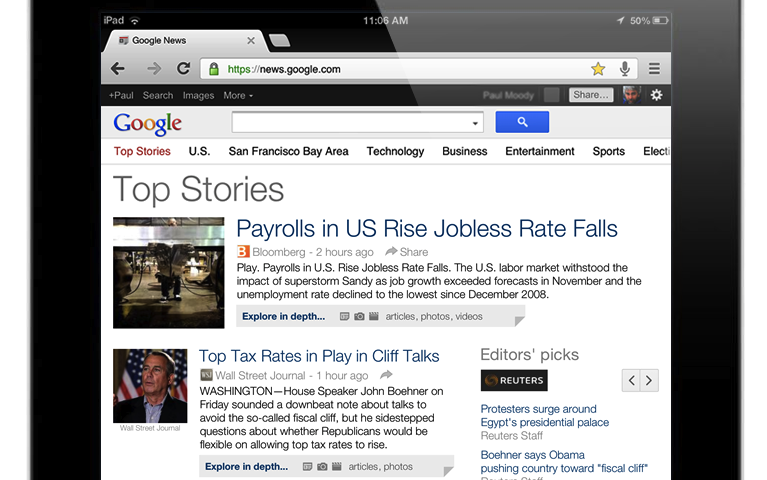Image resolution: width=767 pixels, height=480 pixels.
Task: Reload the Google News page
Action: (183, 68)
